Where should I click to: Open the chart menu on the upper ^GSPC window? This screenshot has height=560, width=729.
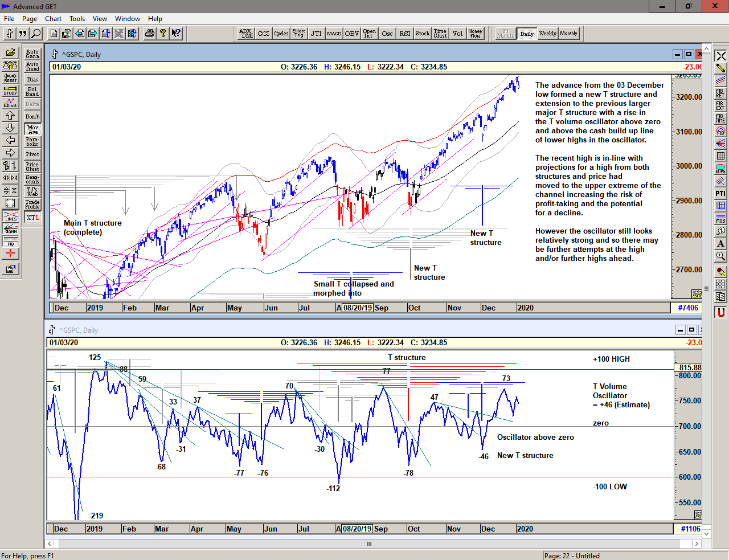pos(55,55)
